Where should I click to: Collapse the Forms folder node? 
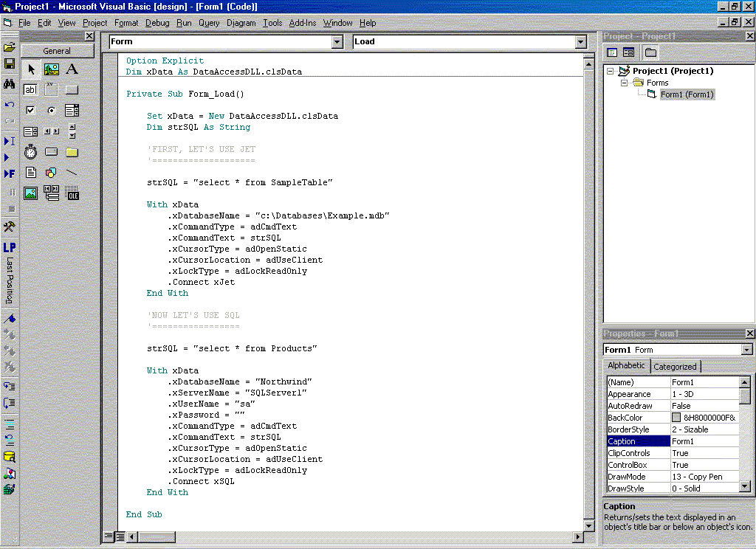[x=624, y=83]
